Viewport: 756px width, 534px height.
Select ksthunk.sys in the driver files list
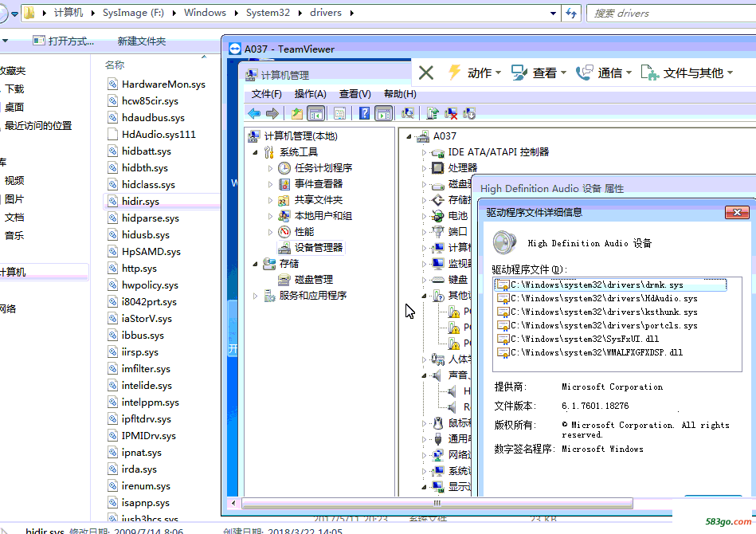[x=597, y=312]
